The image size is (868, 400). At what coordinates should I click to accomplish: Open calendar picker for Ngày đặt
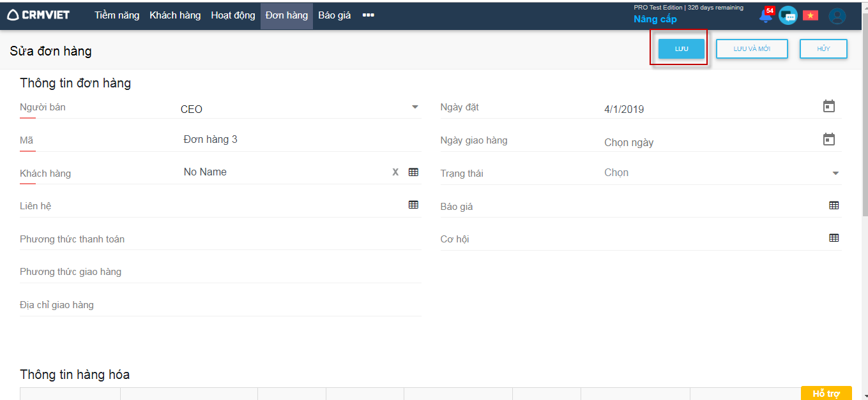pos(828,107)
